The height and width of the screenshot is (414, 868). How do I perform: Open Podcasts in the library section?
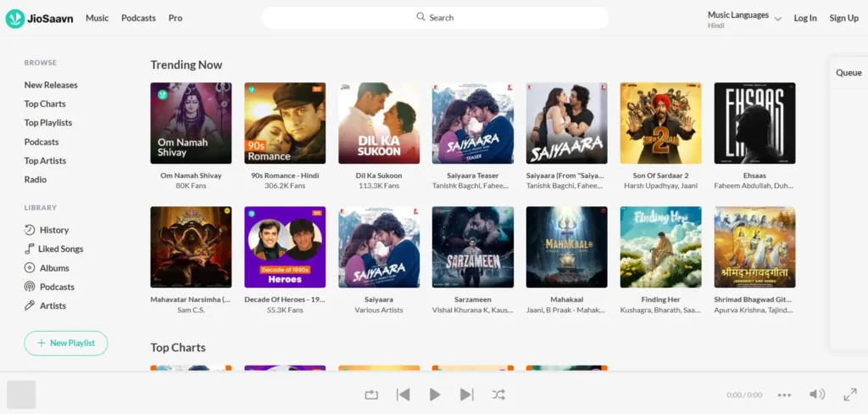[x=49, y=287]
